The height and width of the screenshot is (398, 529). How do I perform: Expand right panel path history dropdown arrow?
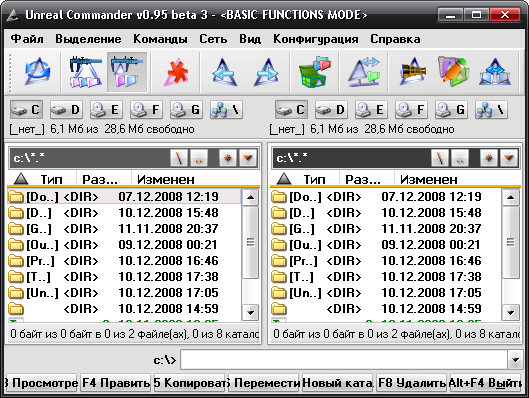[509, 158]
